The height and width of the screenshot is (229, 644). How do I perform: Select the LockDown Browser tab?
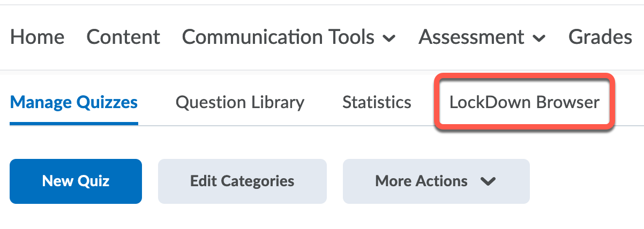(524, 102)
